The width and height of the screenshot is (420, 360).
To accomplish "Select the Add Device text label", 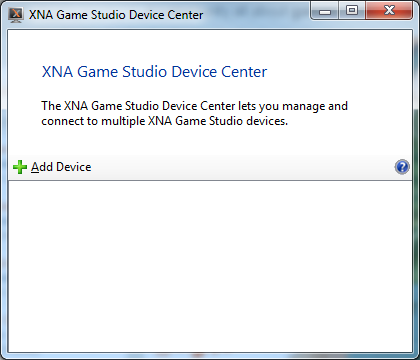I will [61, 167].
